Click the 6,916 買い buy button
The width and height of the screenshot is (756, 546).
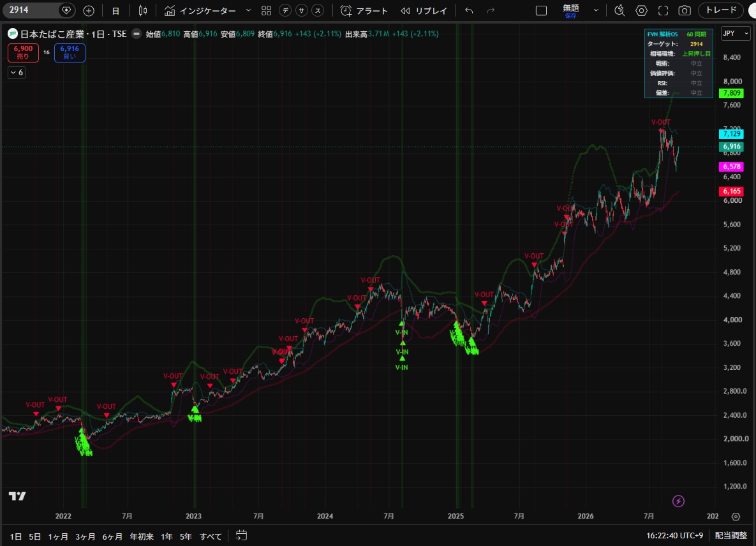coord(70,52)
